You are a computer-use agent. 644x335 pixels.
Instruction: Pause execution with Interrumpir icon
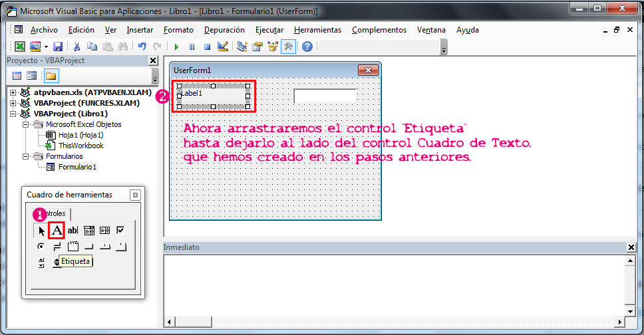click(x=192, y=47)
